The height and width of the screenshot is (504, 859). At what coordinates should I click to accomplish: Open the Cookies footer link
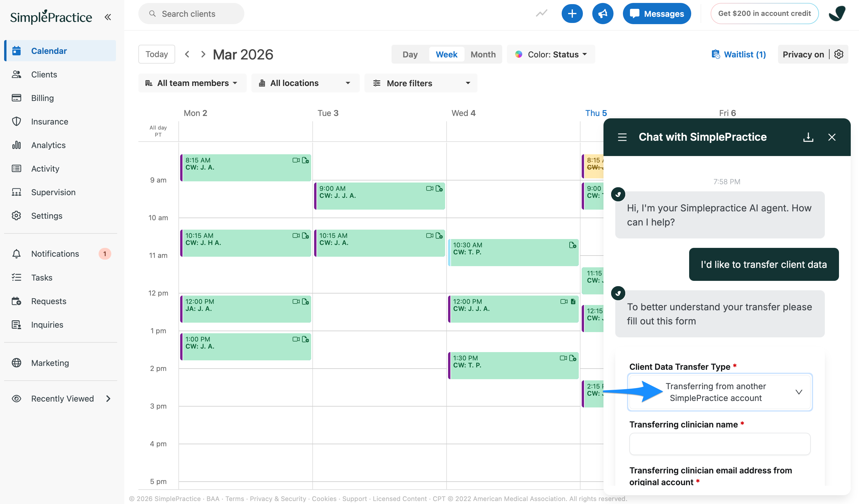(x=324, y=498)
